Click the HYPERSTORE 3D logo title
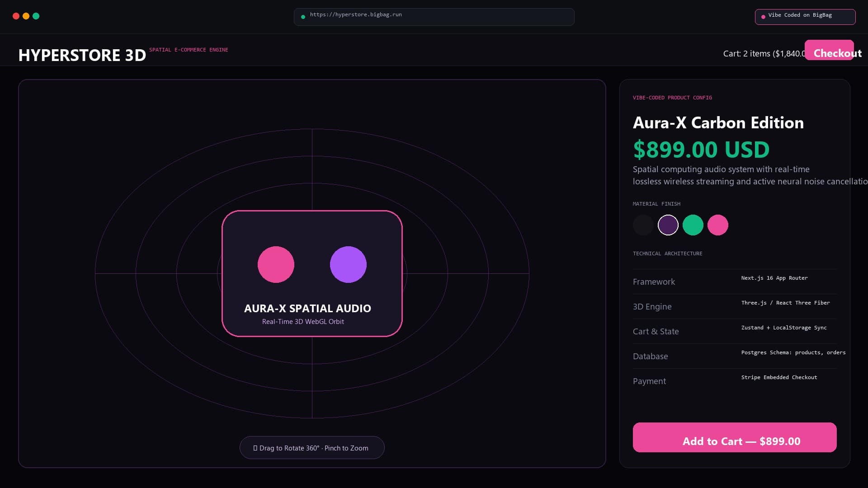868x488 pixels. [82, 55]
